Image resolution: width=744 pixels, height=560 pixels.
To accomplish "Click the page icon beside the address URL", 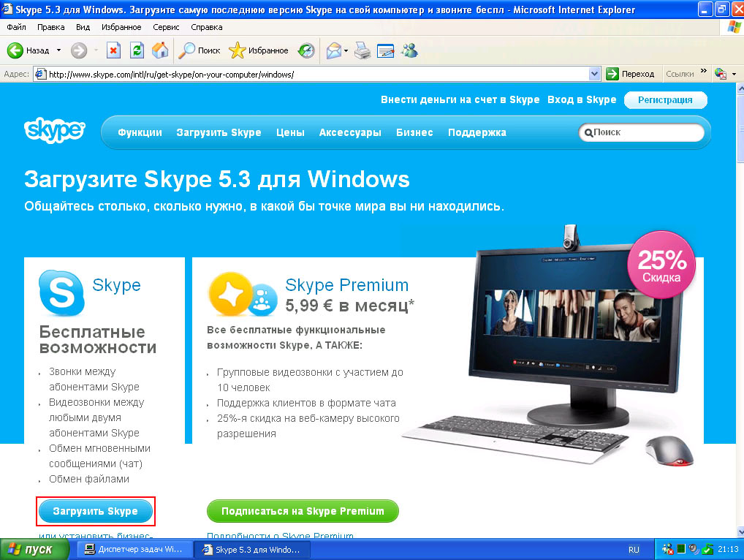I will 41,74.
